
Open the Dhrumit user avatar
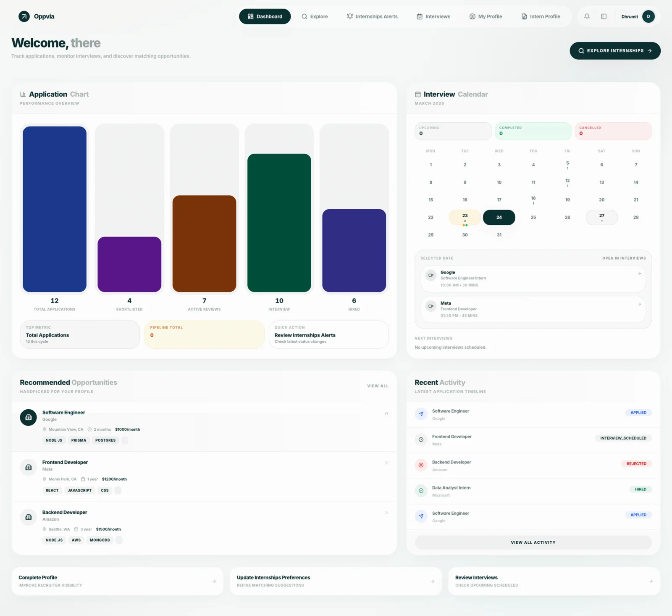(x=648, y=16)
